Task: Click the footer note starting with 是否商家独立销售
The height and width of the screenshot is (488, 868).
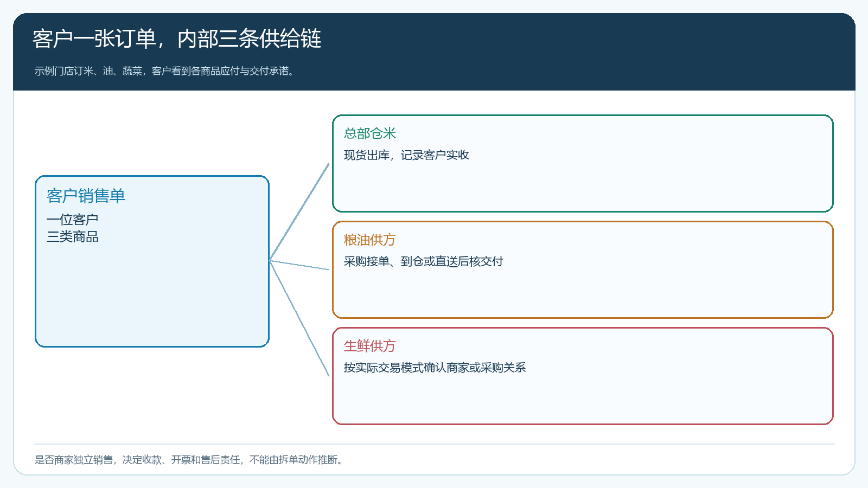Action: point(190,460)
